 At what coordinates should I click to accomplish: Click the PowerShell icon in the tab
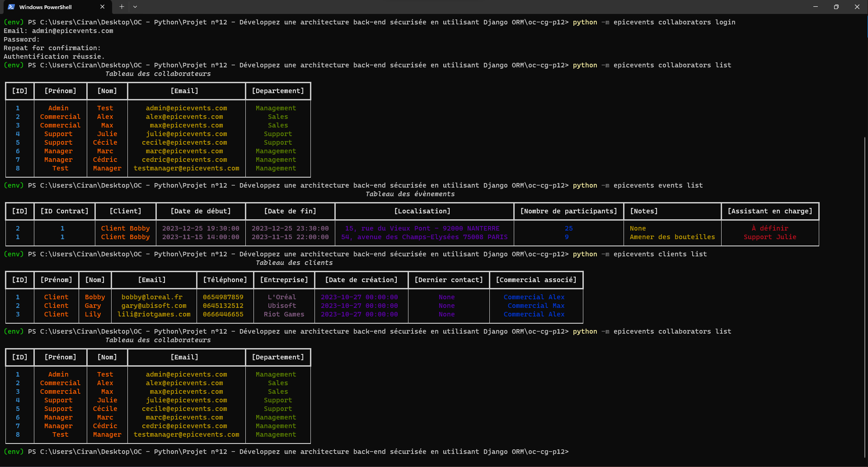click(x=11, y=7)
